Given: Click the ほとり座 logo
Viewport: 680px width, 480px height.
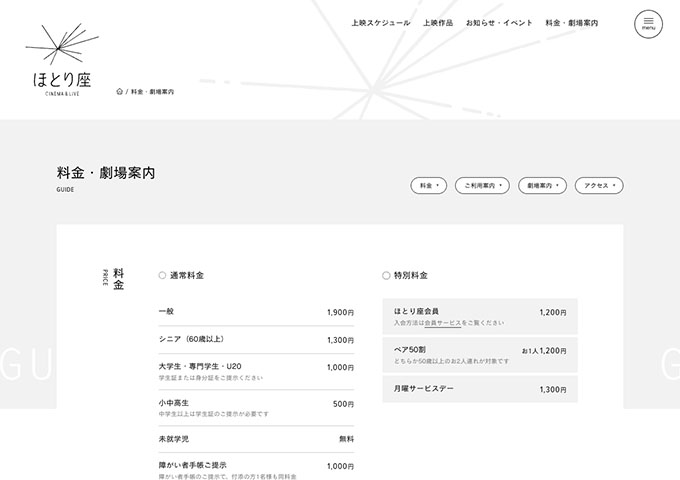Looking at the screenshot, I should click(62, 60).
